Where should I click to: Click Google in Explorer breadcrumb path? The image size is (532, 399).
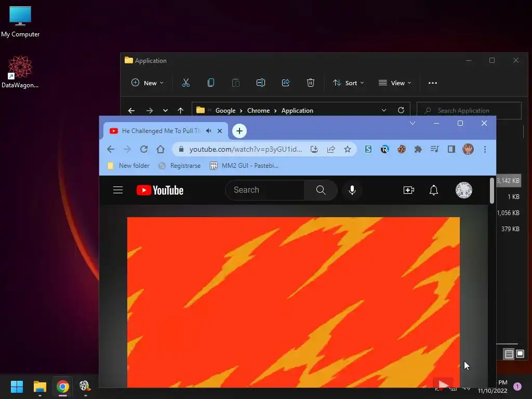[x=225, y=111]
